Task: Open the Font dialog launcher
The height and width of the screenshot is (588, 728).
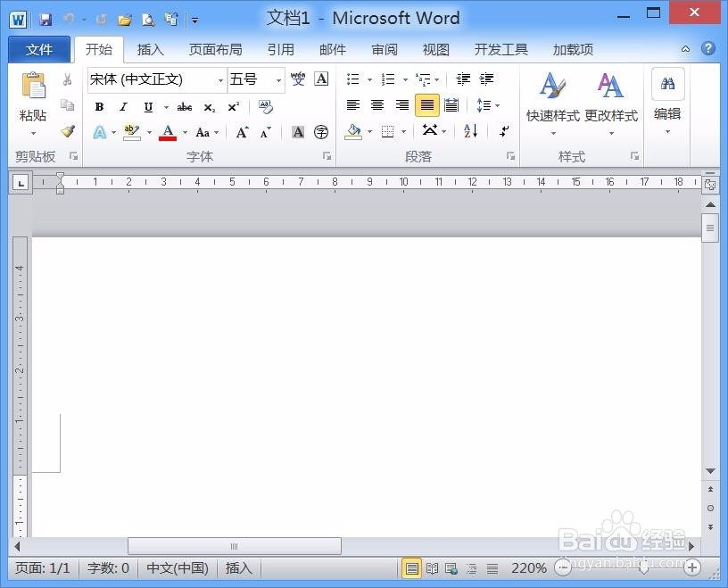Action: 327,156
